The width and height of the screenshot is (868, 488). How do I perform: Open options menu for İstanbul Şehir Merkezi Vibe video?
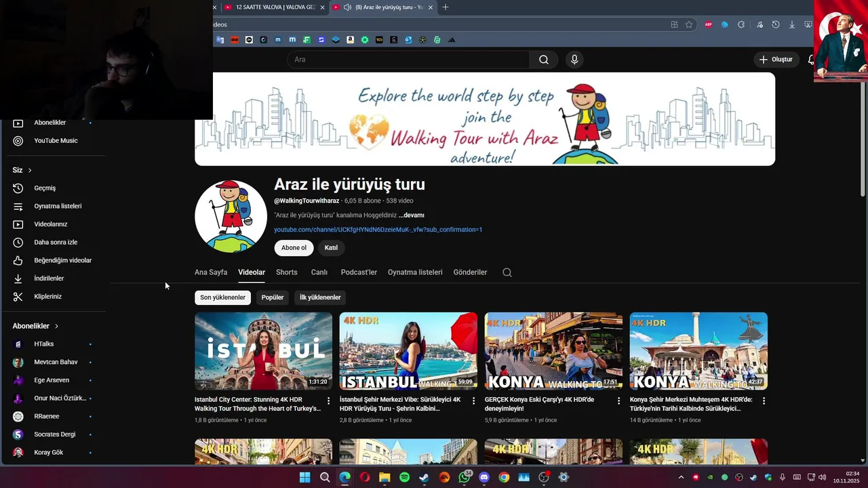coord(473,401)
